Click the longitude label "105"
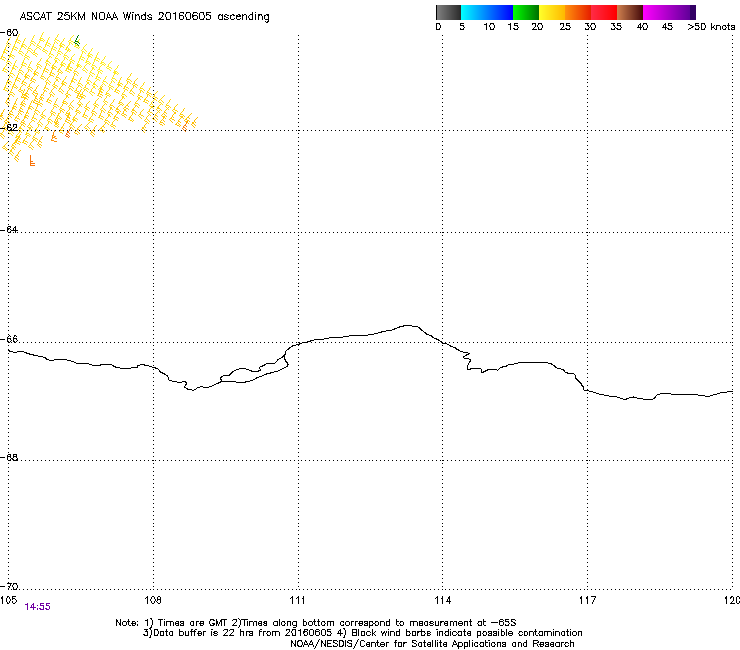 click(x=8, y=600)
